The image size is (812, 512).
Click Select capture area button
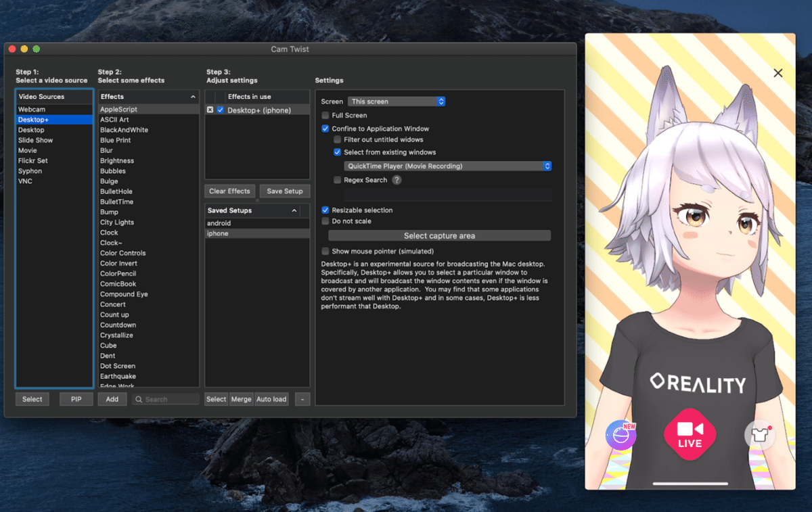click(x=440, y=236)
